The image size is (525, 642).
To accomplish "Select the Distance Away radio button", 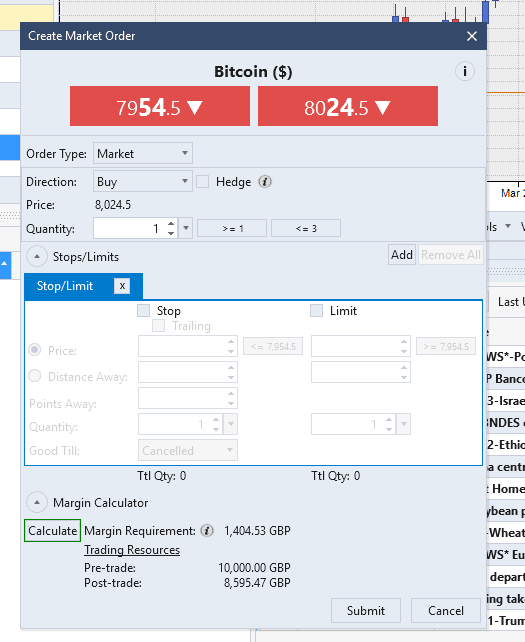I will pyautogui.click(x=35, y=376).
